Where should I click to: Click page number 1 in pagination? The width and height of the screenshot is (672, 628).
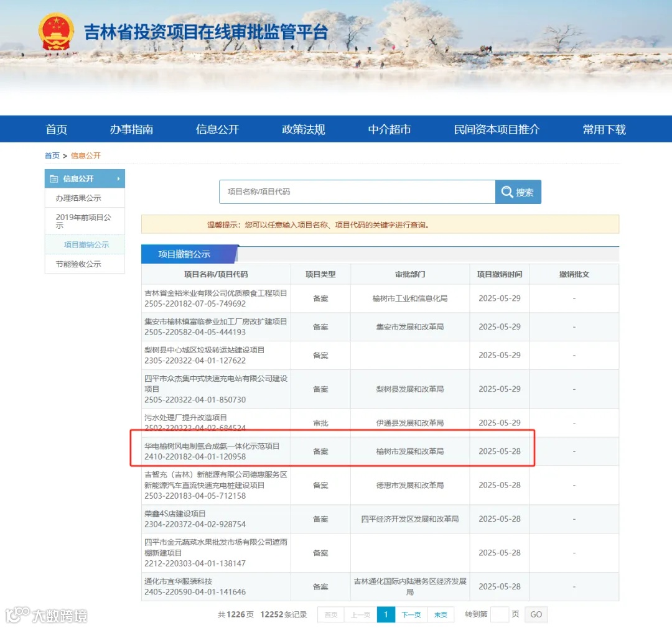pos(386,614)
